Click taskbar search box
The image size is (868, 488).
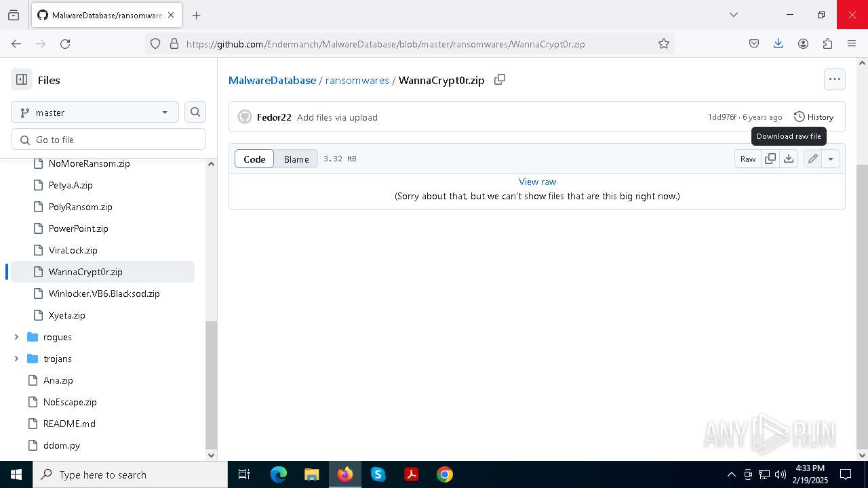coord(130,474)
